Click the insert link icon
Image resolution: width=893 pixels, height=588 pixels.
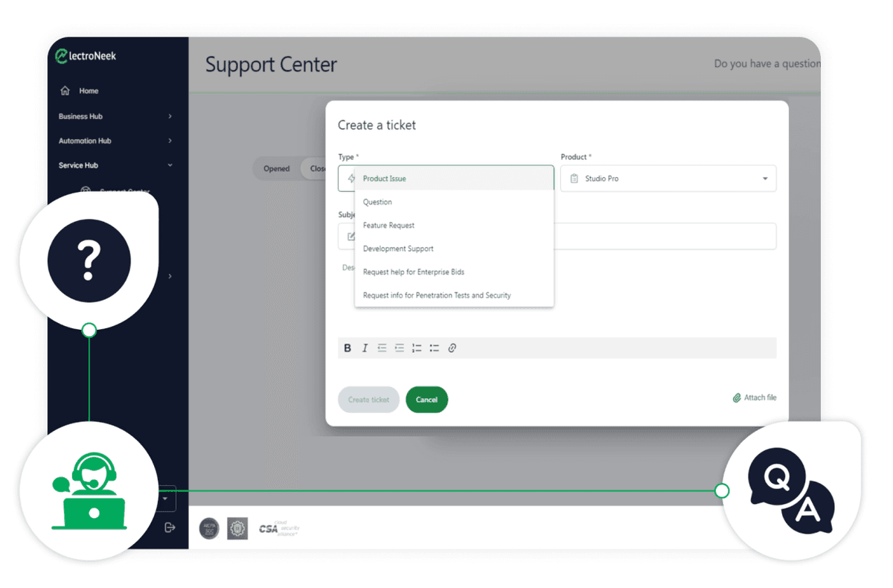click(452, 348)
